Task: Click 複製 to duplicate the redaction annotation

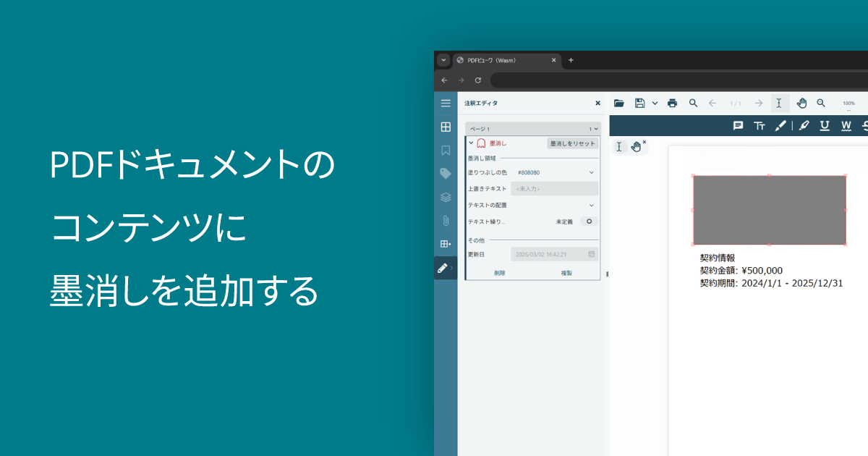Action: coord(567,272)
